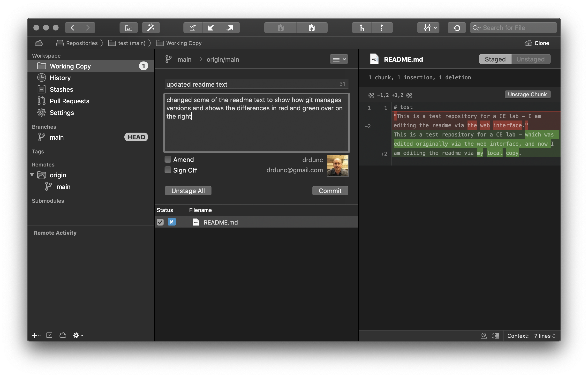Click the Open Quickly toolbar icon
588x377 pixels.
click(128, 28)
